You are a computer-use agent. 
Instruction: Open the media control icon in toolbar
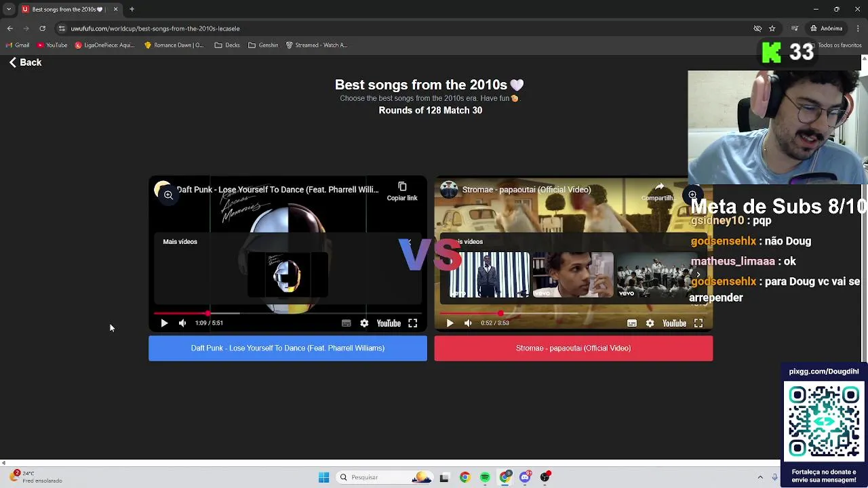795,28
